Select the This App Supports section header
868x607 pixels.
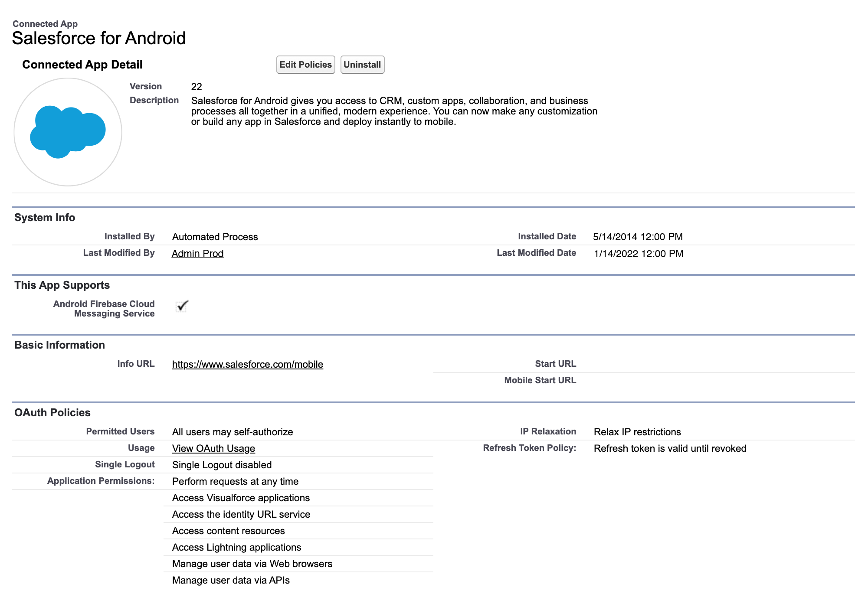tap(62, 285)
